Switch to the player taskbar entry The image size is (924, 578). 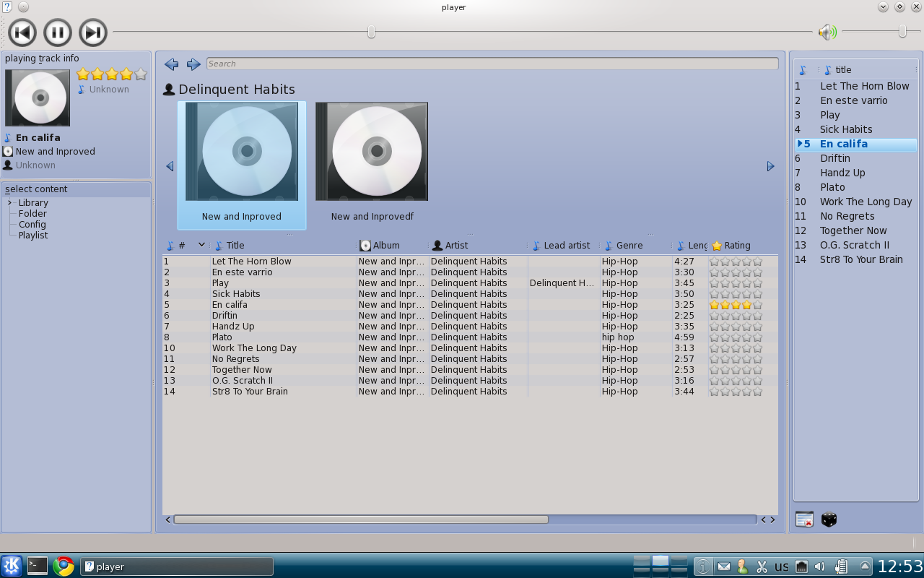pos(177,566)
